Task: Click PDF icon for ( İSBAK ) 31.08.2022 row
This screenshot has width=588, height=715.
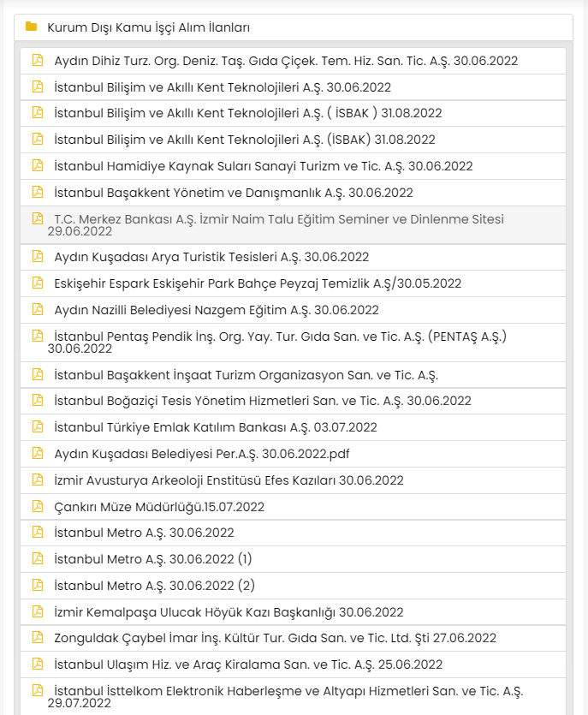Action: (x=38, y=112)
